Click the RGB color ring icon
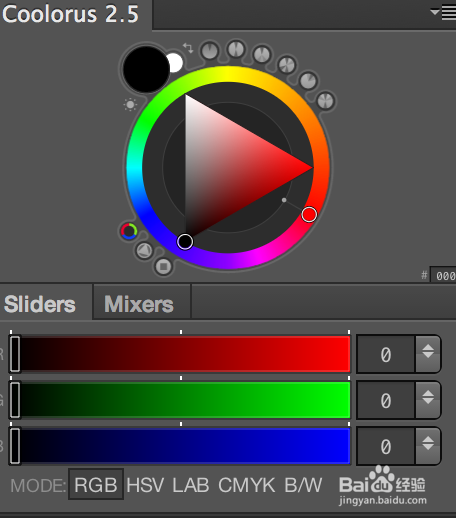456x518 pixels. [x=129, y=231]
